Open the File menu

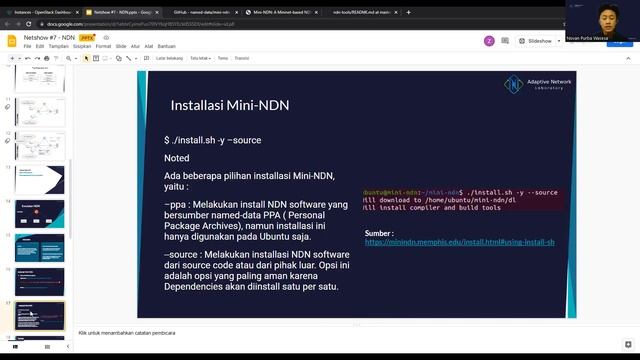coord(27,47)
